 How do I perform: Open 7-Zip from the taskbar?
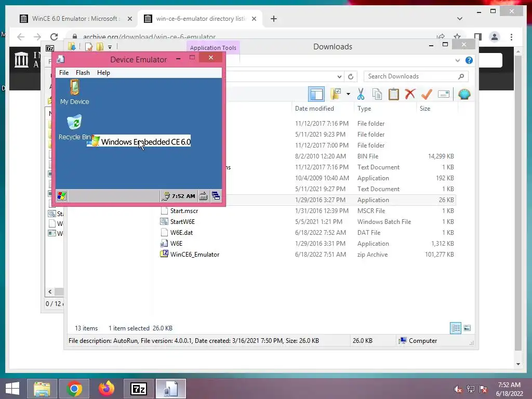[138, 389]
